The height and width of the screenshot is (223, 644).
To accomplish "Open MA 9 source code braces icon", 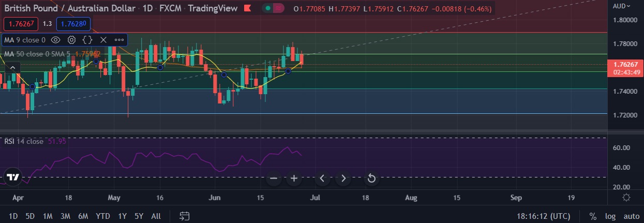I will click(x=87, y=40).
